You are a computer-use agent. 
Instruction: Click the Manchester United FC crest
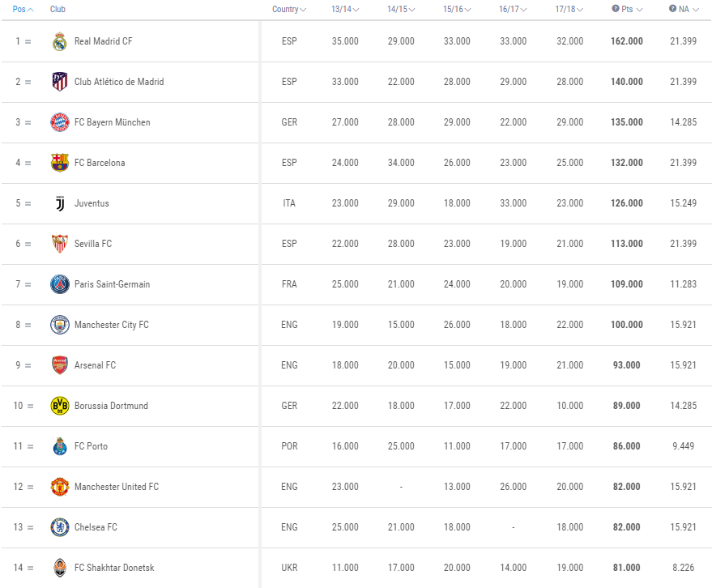pyautogui.click(x=59, y=487)
